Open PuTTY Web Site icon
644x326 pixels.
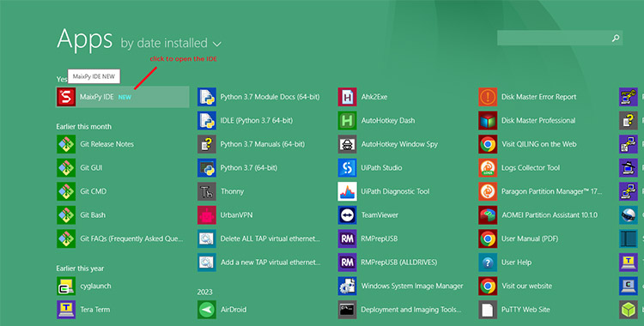[x=488, y=309]
